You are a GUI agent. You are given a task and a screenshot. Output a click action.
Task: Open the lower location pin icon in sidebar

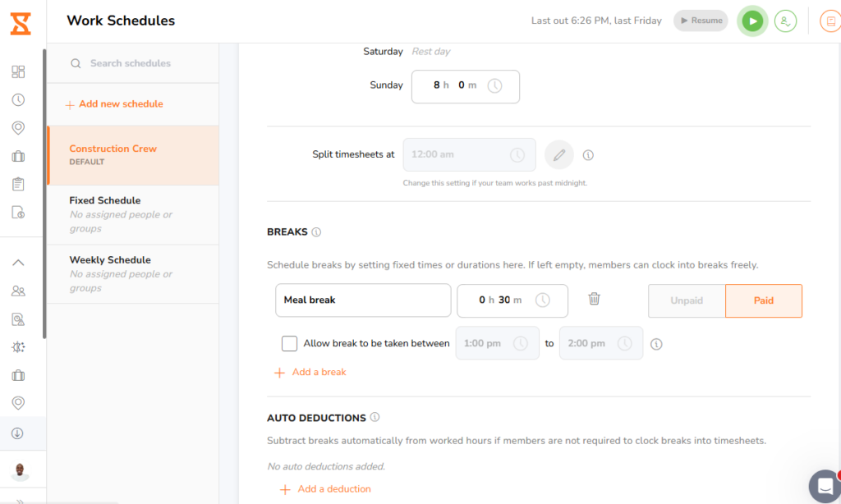click(18, 403)
